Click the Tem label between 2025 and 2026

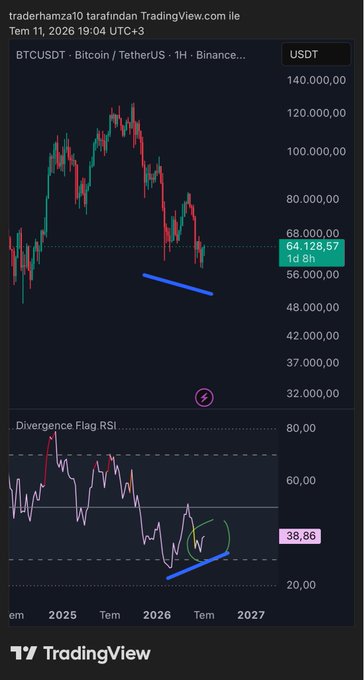[110, 615]
